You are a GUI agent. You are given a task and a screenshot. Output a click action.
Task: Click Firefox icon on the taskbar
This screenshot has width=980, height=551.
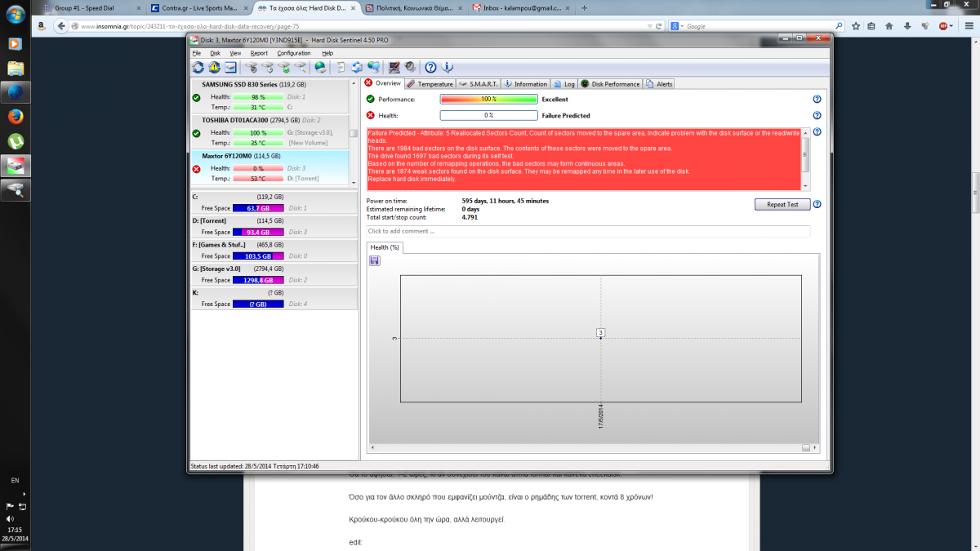tap(16, 116)
